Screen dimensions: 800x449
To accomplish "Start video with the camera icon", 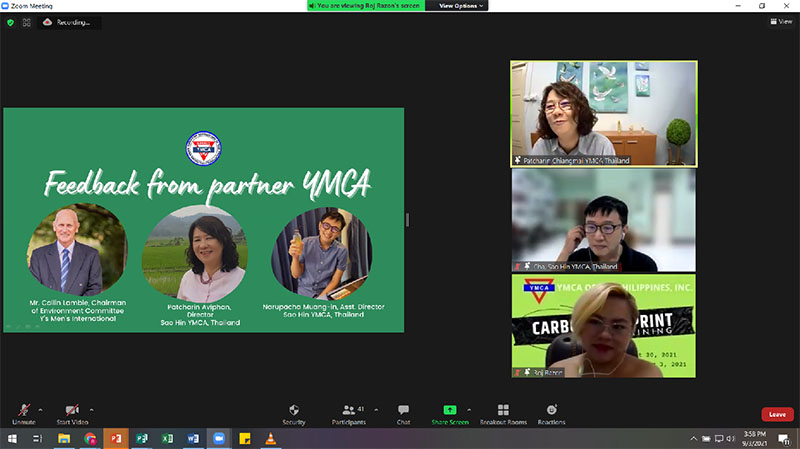I will click(x=72, y=410).
